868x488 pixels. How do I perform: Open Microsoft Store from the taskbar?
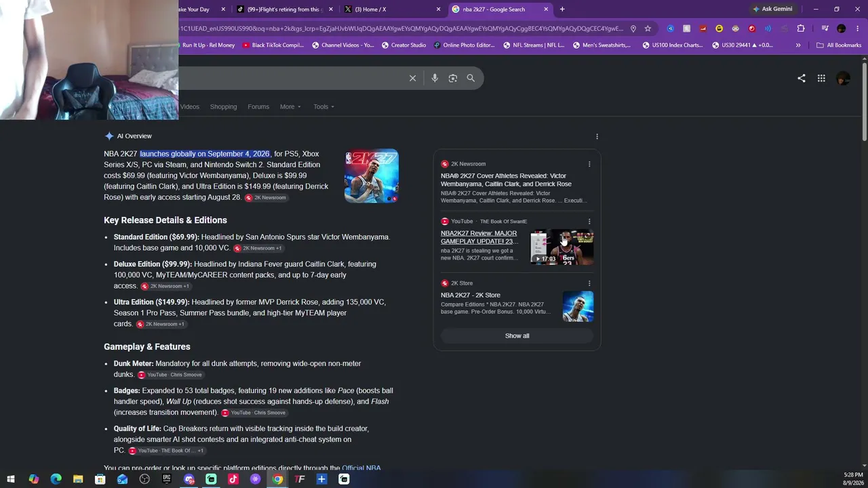(100, 479)
